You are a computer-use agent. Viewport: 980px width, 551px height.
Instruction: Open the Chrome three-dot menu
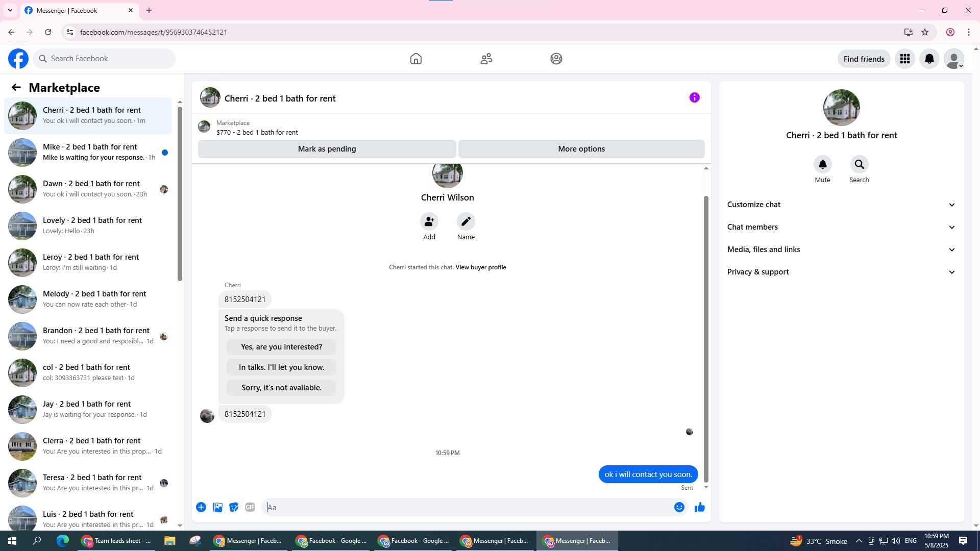(x=969, y=32)
